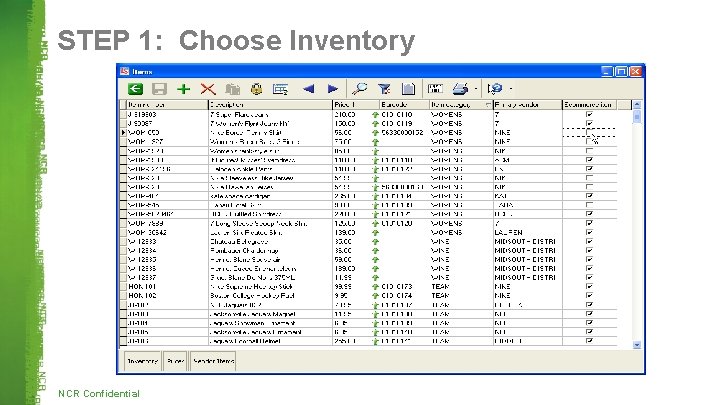The width and height of the screenshot is (720, 405).
Task: Select row header of HON 102 row
Action: (x=123, y=296)
